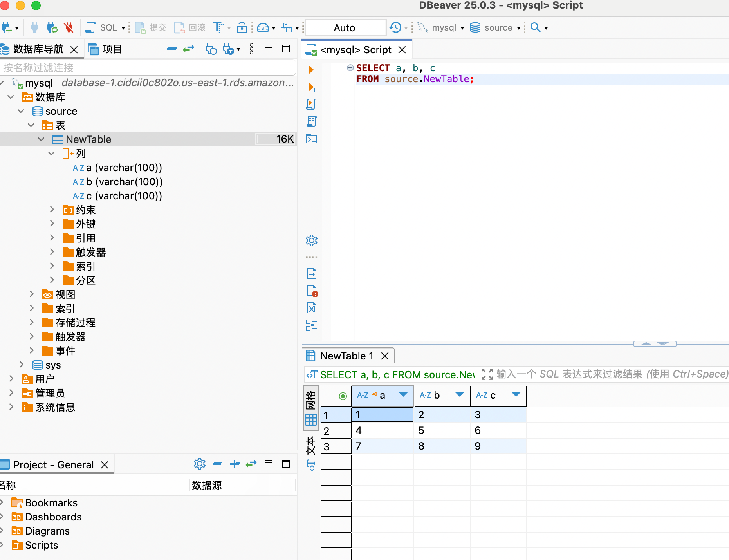Click the Project panel settings gear
Screen dimensions: 729x560
pos(200,464)
